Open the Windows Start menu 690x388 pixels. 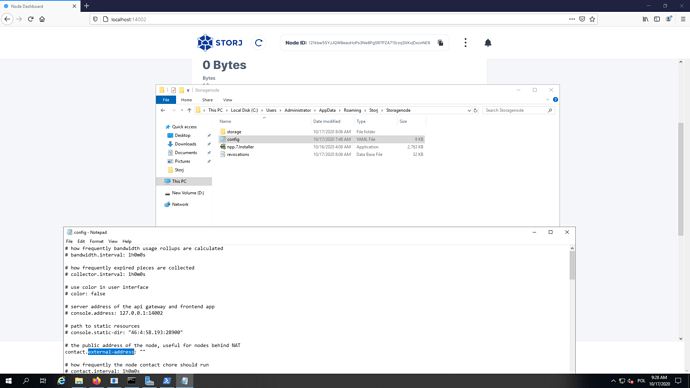(x=8, y=381)
